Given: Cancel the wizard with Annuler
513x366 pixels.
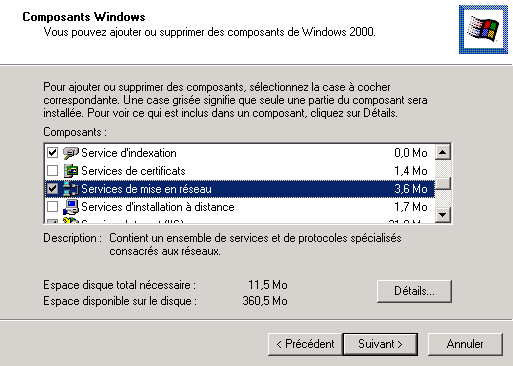Looking at the screenshot, I should click(465, 344).
